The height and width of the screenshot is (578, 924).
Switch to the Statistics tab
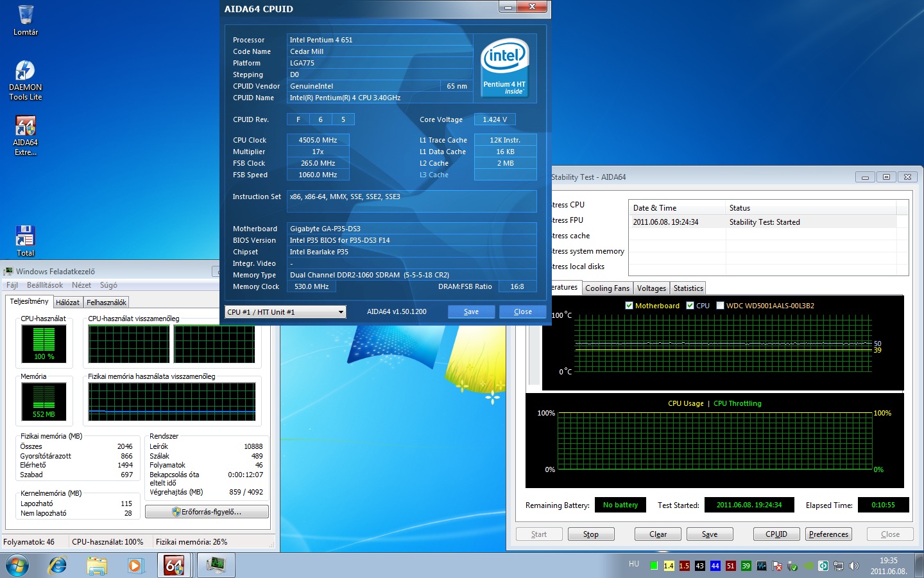pos(689,288)
